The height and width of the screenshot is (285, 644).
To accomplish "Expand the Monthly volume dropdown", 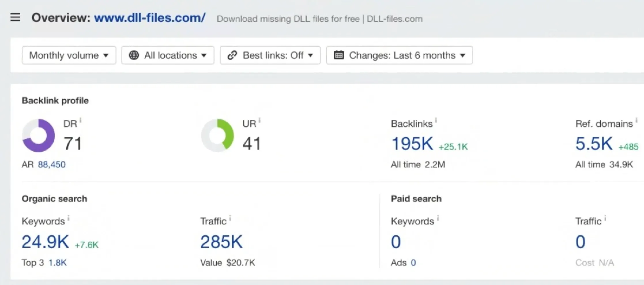I will tap(69, 55).
